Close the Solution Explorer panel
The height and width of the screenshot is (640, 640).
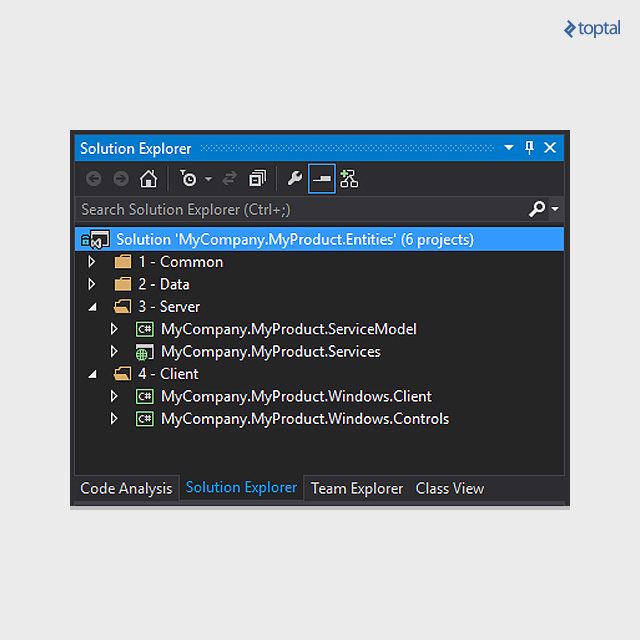[550, 147]
